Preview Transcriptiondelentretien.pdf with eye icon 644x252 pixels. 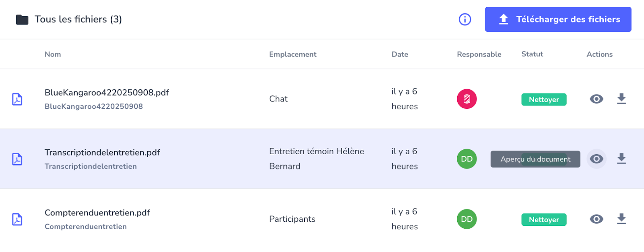[597, 159]
